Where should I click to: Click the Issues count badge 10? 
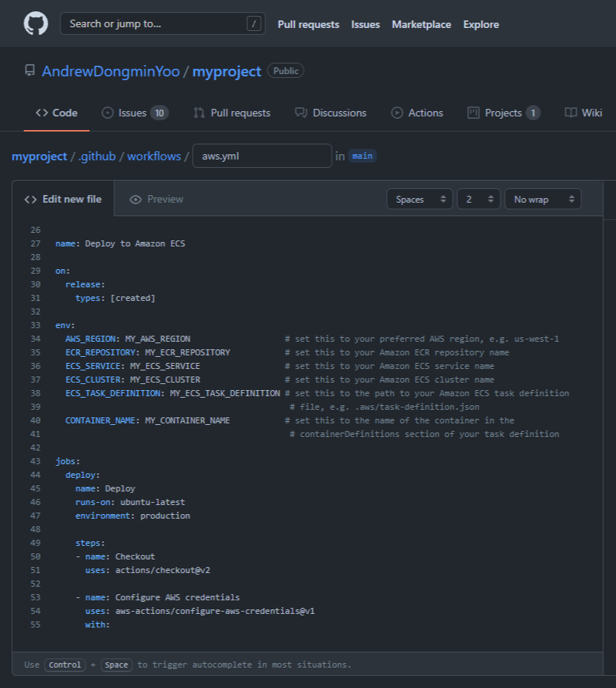[x=159, y=113]
